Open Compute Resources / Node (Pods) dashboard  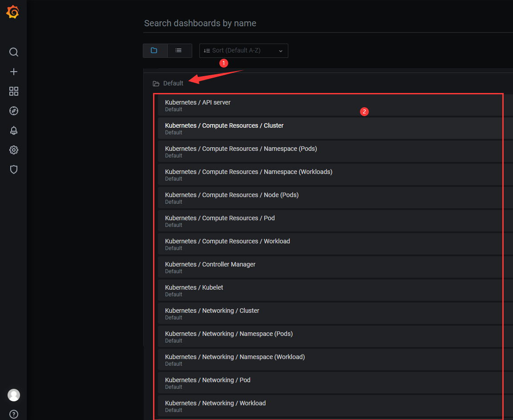tap(335, 198)
